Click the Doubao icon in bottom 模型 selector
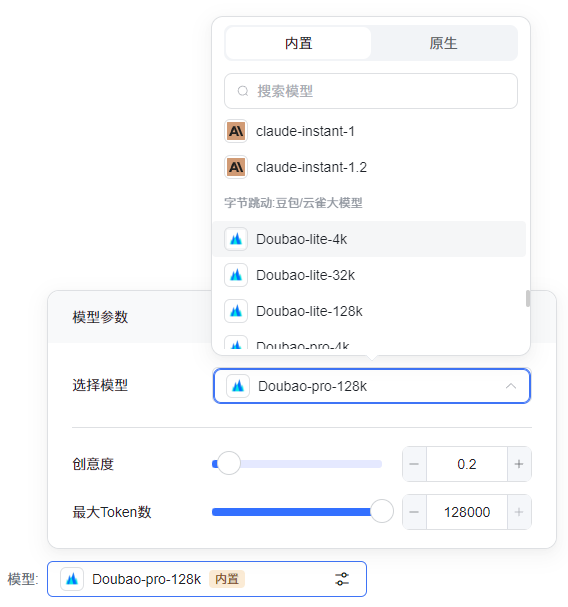The height and width of the screenshot is (607, 568). pyautogui.click(x=72, y=579)
